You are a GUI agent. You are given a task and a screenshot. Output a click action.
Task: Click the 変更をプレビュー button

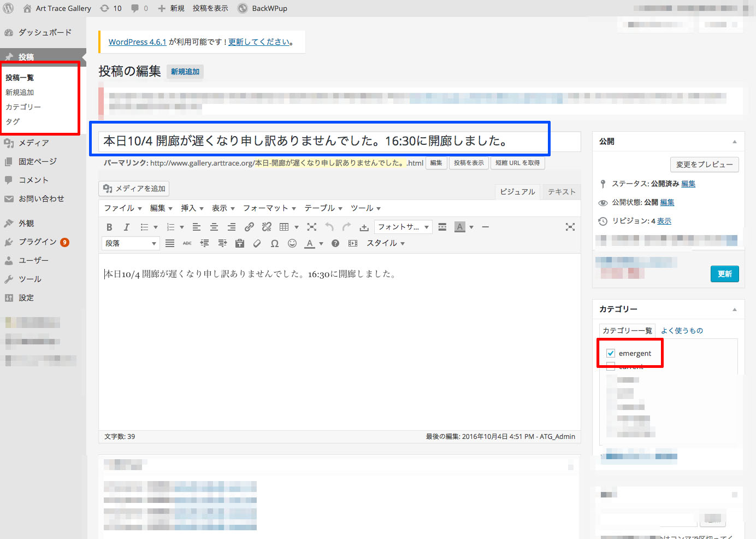(704, 165)
